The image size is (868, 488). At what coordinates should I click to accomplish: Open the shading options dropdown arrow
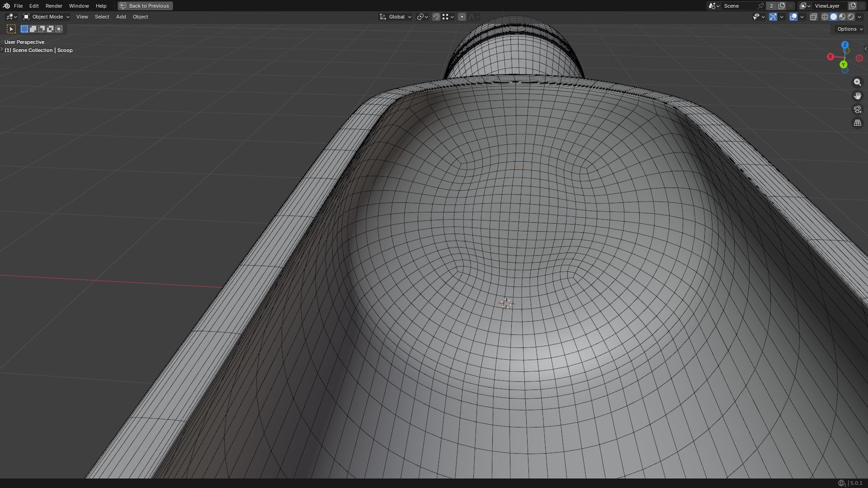point(859,17)
